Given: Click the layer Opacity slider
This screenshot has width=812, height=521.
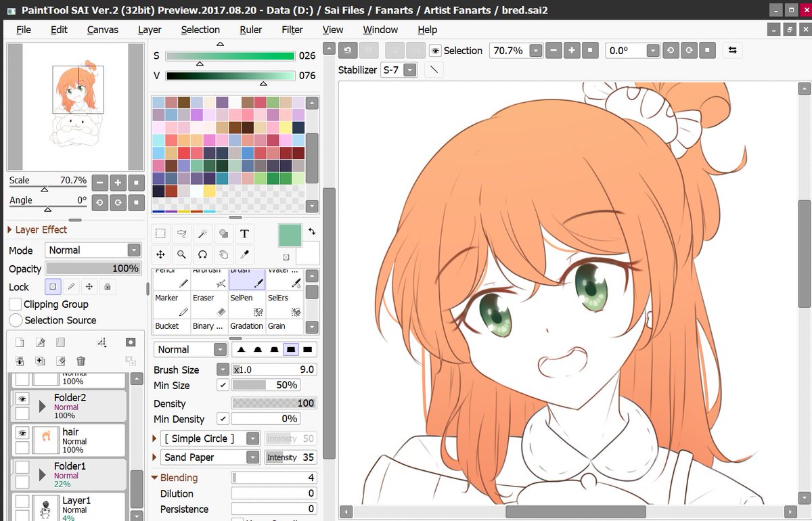Looking at the screenshot, I should coord(93,269).
